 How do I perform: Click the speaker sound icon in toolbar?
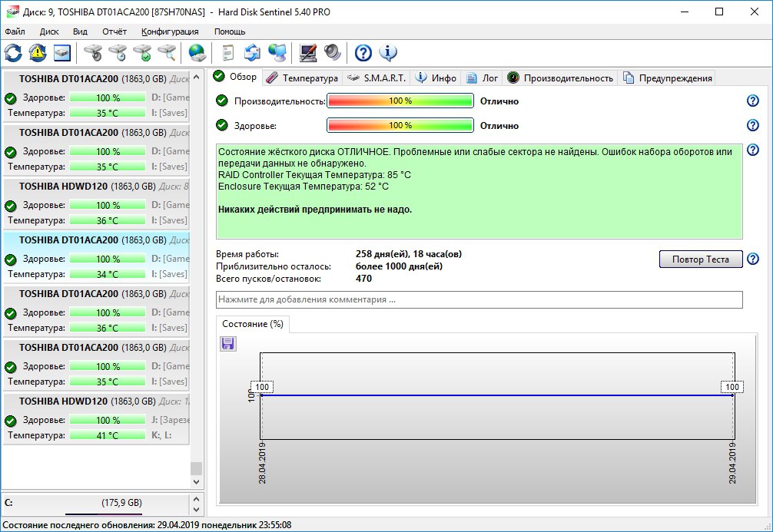coord(332,53)
